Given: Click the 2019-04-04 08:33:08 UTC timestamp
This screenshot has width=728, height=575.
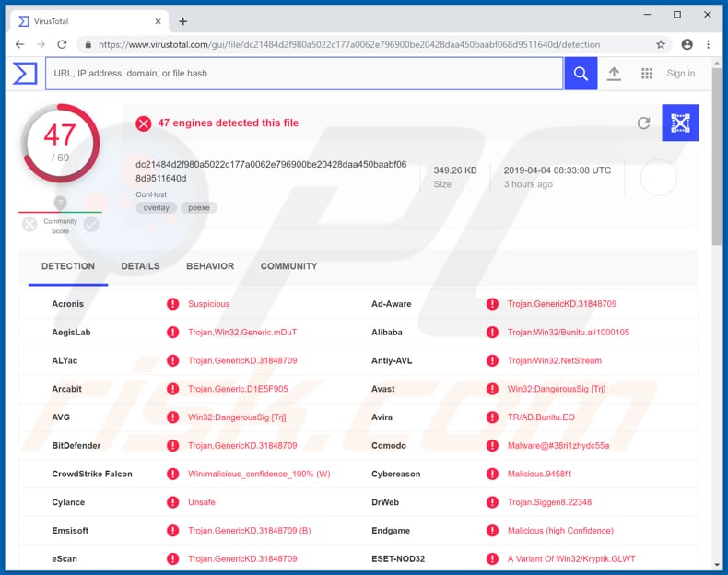Looking at the screenshot, I should (x=558, y=170).
